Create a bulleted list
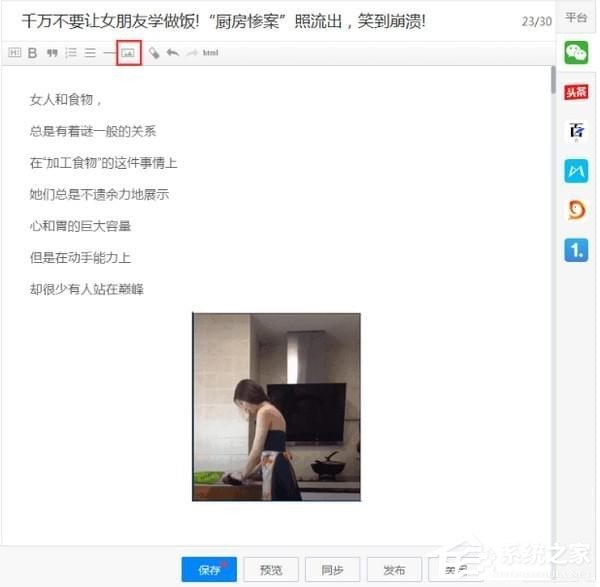This screenshot has width=600, height=587. click(x=90, y=52)
